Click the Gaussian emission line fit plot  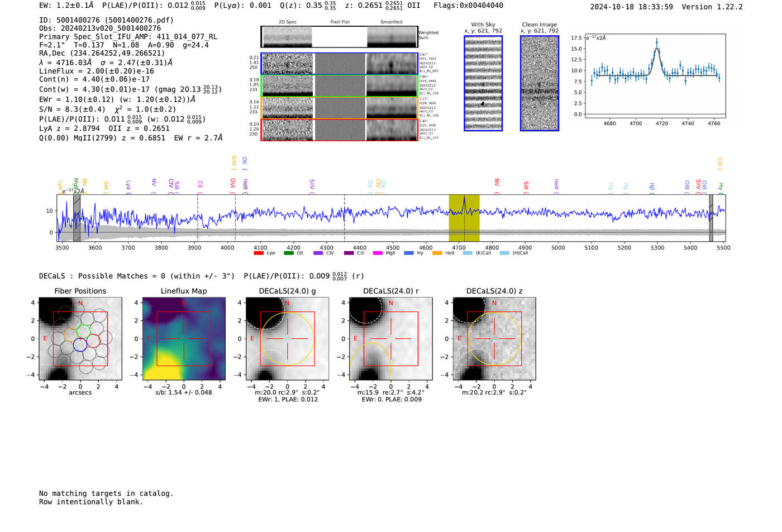[655, 76]
